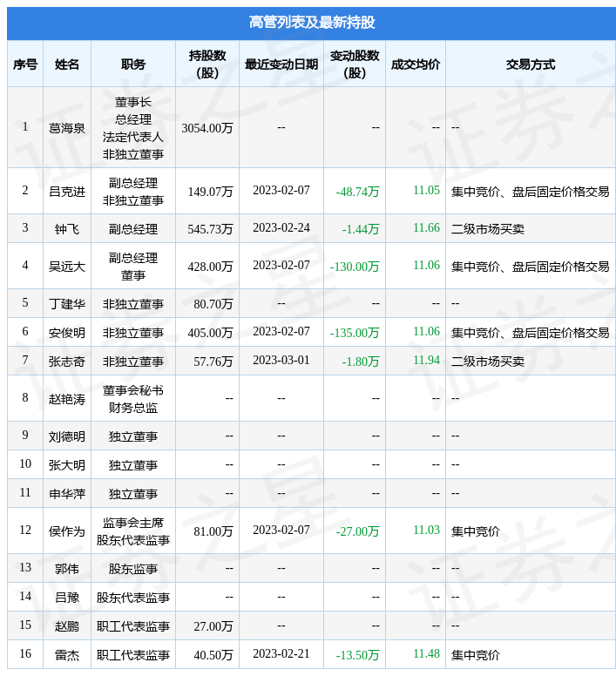Click change amount -13.50万

[357, 655]
